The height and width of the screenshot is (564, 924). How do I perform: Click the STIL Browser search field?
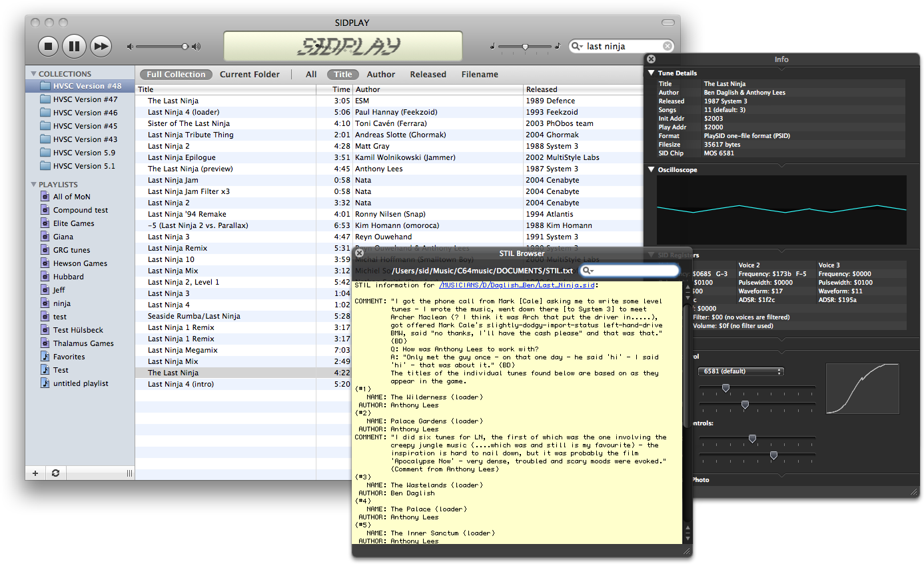click(x=629, y=270)
